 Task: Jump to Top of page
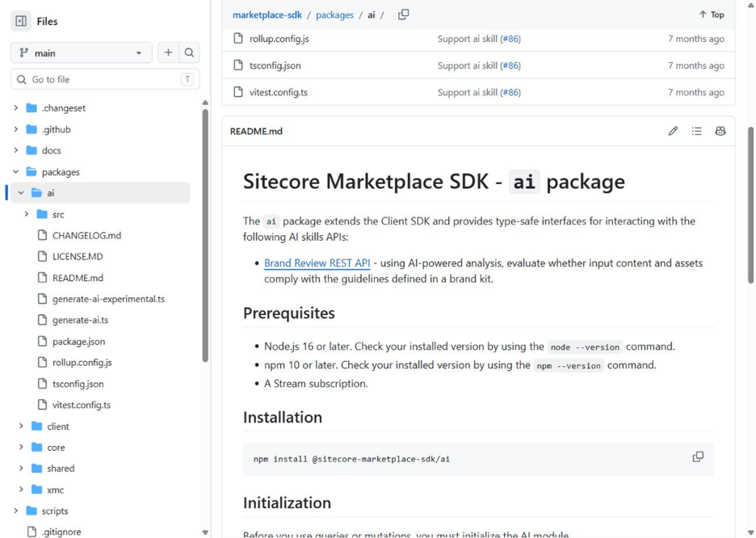(712, 15)
